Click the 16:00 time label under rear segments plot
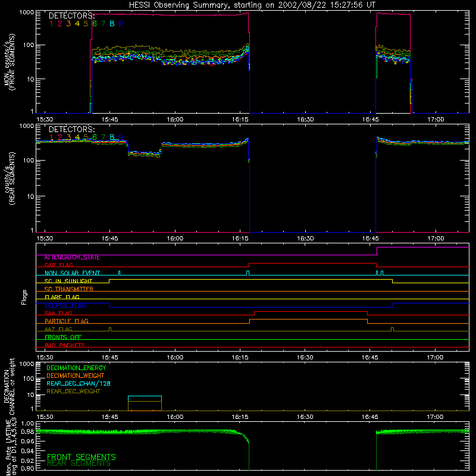Image resolution: width=476 pixels, height=476 pixels. click(175, 239)
